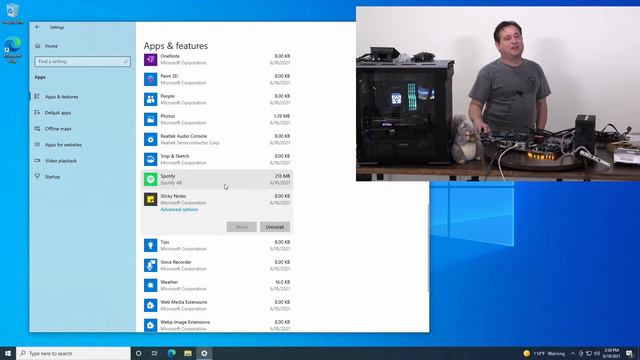Screen dimensions: 640x360
Task: Click the People app name
Action: coord(167,96)
